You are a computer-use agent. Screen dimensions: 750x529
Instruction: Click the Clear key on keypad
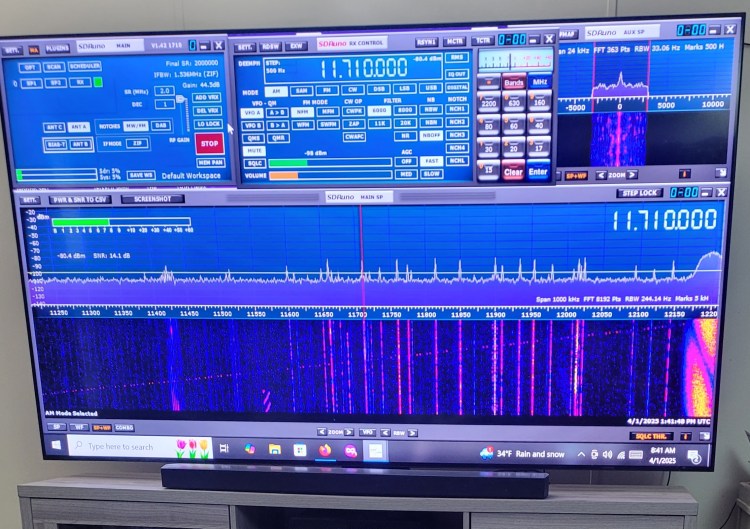point(513,172)
